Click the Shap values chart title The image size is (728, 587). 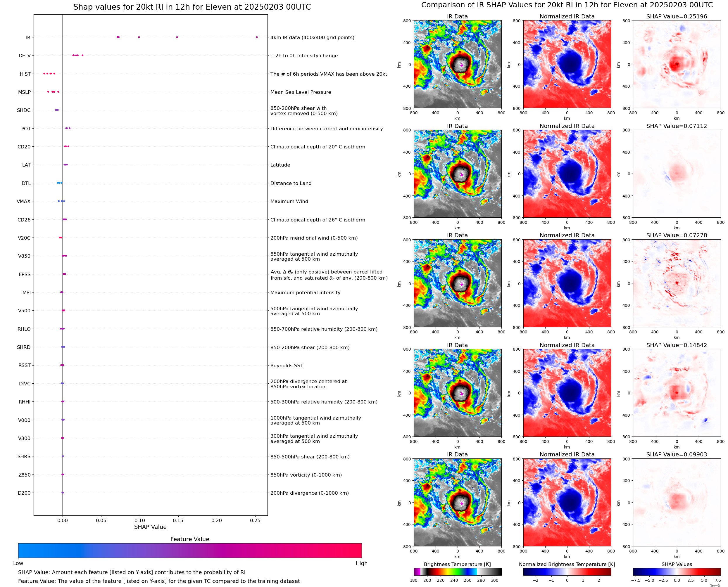192,7
